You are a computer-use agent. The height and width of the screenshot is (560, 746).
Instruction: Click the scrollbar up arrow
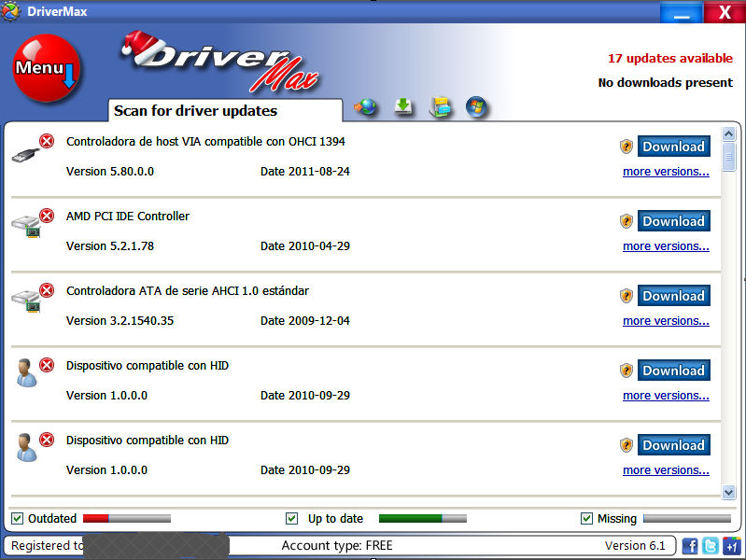(728, 133)
